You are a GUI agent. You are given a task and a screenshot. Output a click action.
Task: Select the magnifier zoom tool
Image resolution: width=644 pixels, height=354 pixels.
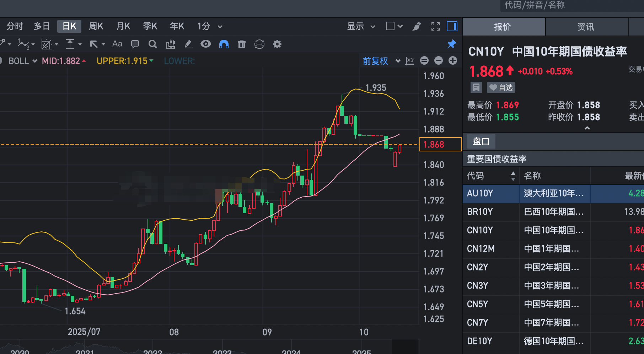pos(153,44)
